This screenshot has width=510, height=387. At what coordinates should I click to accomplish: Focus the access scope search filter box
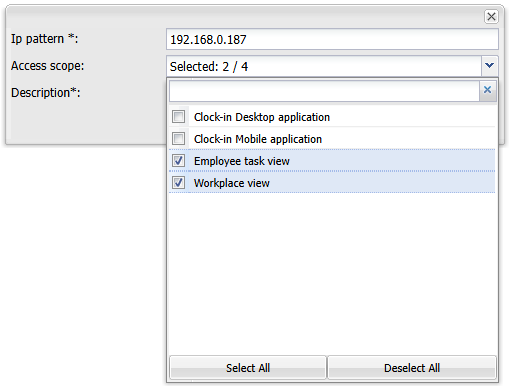point(324,91)
